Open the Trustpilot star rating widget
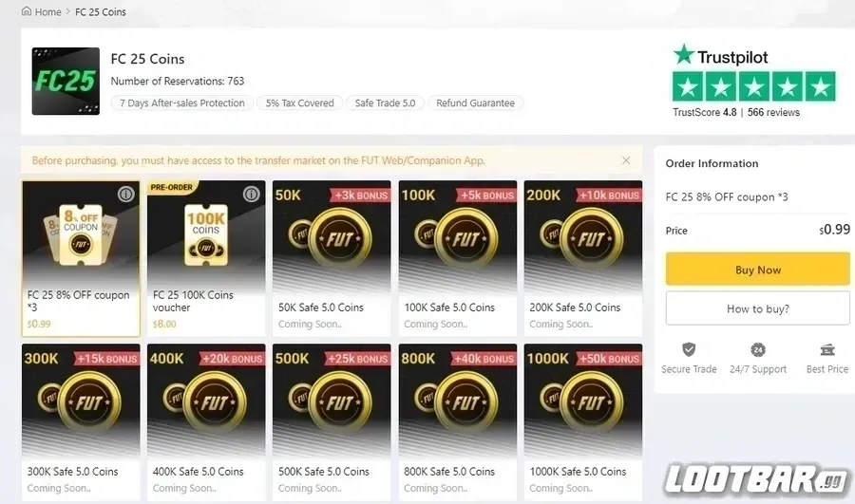855x504 pixels. [x=754, y=86]
